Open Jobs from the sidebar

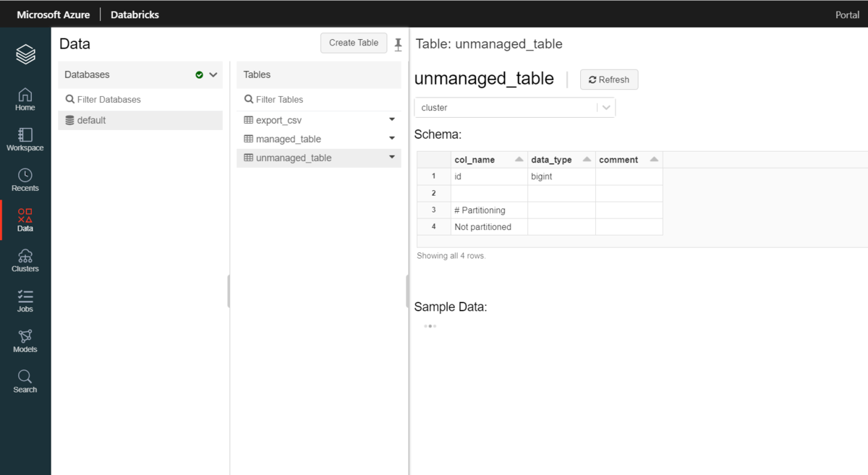[x=25, y=301]
